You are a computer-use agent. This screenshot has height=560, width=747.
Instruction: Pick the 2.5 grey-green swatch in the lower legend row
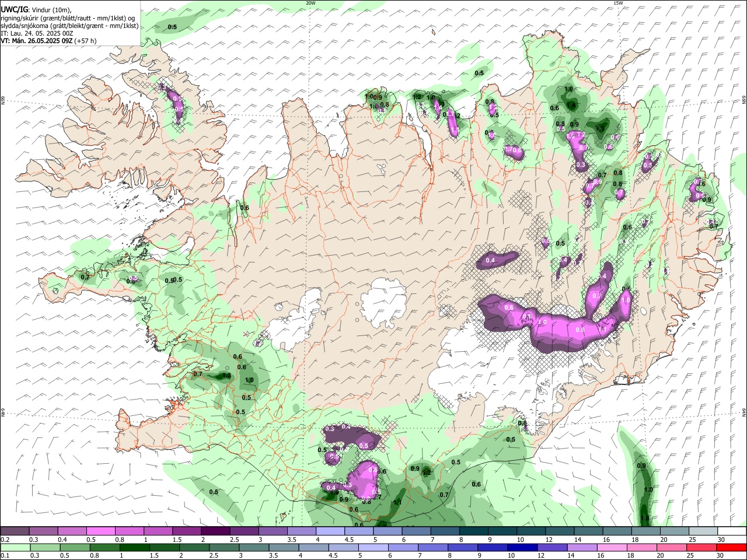click(224, 548)
